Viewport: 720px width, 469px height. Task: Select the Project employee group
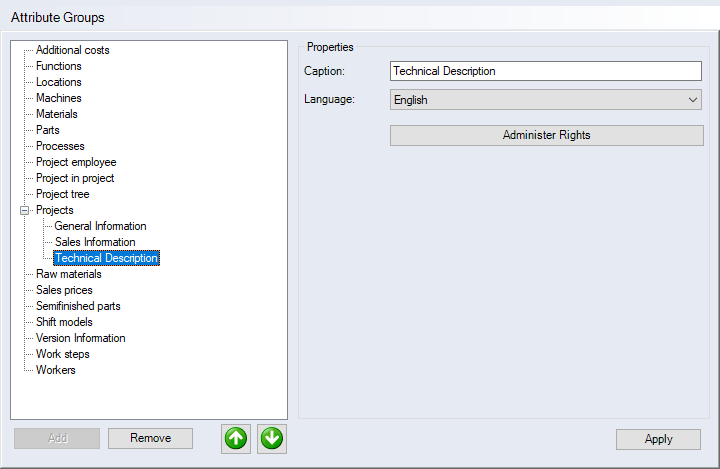76,162
